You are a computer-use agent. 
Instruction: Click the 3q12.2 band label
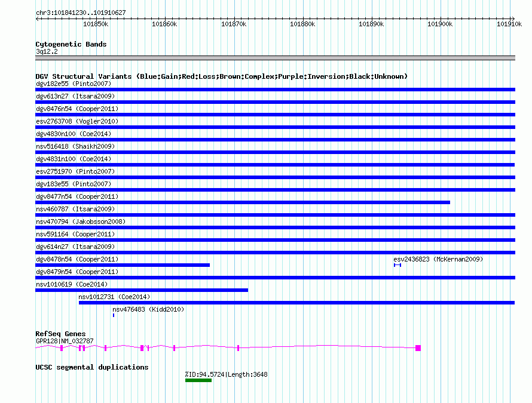47,51
